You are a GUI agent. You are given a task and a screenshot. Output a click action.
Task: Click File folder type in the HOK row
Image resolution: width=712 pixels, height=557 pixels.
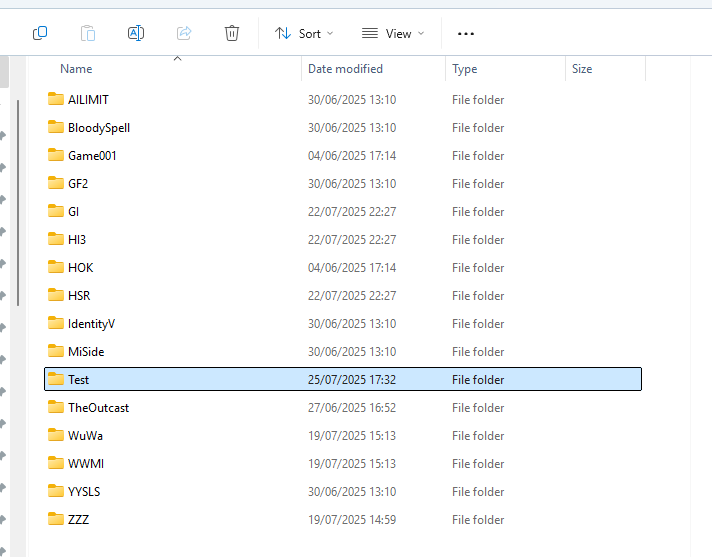tap(478, 268)
